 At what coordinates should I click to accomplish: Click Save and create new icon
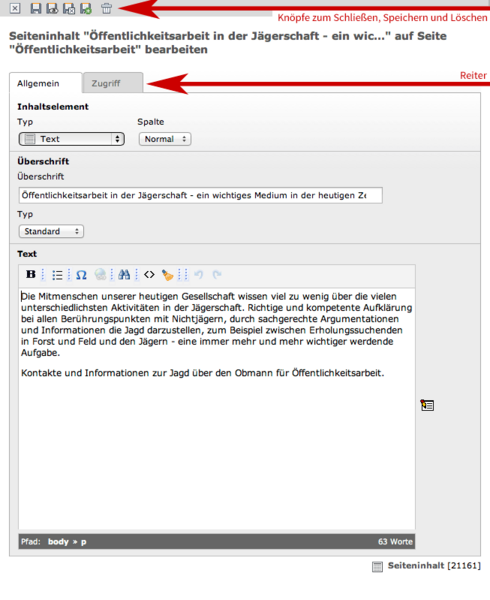86,8
